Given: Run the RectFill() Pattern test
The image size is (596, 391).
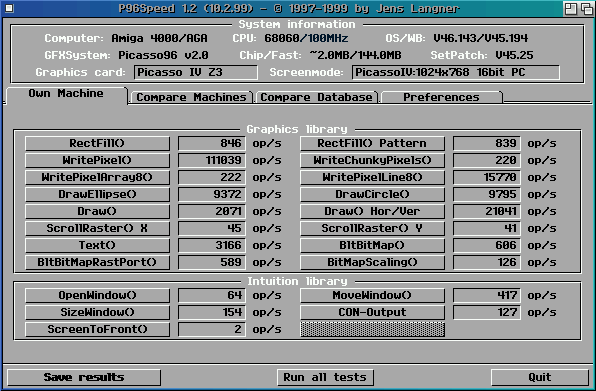Looking at the screenshot, I should [x=372, y=143].
